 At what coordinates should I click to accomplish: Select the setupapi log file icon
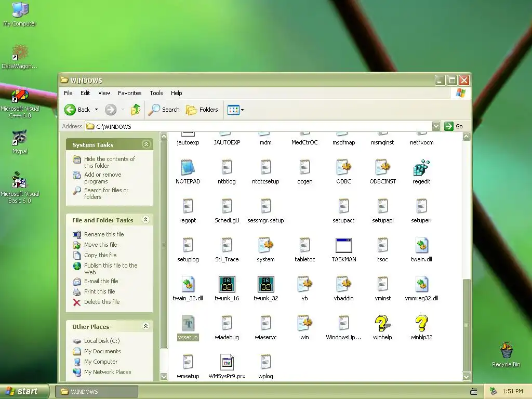[x=382, y=207]
